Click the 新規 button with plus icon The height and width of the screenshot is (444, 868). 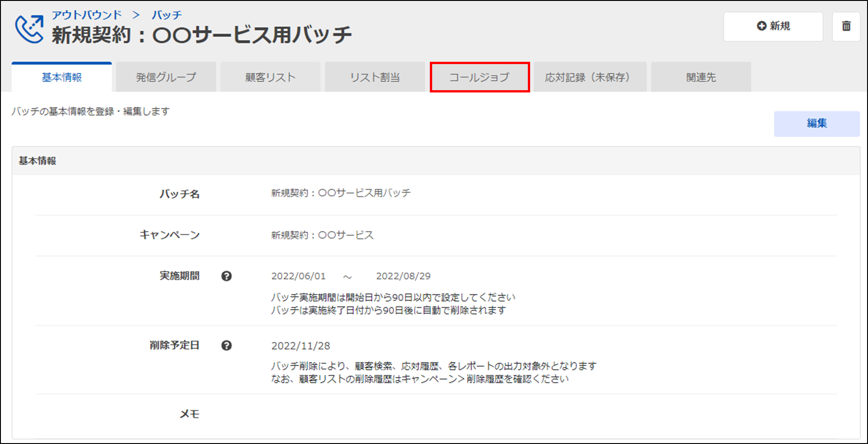click(x=773, y=27)
